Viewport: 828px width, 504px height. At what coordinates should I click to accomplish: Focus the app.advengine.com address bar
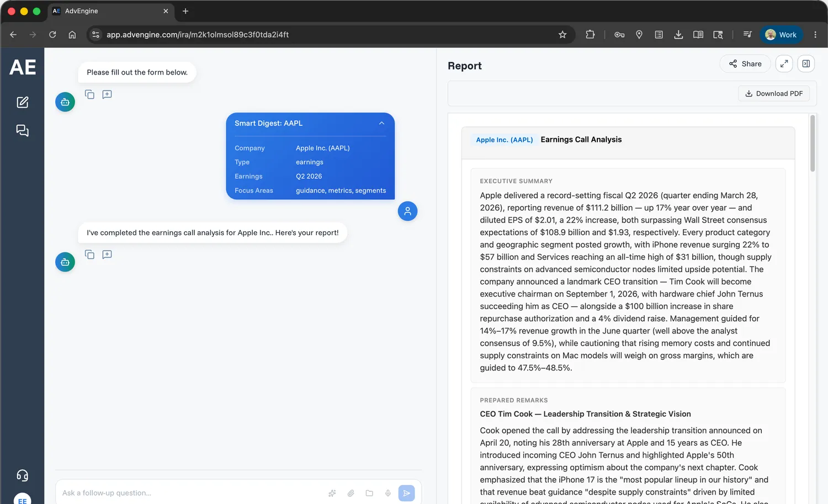[x=330, y=35]
